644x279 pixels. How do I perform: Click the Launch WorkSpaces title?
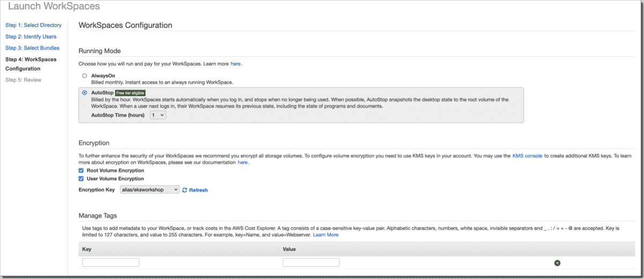pos(54,6)
